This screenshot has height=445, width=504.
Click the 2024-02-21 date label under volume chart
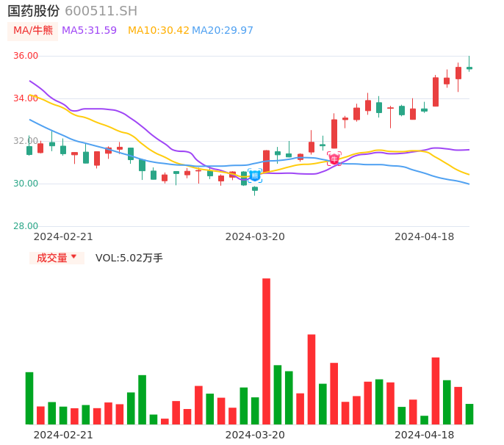pyautogui.click(x=63, y=435)
